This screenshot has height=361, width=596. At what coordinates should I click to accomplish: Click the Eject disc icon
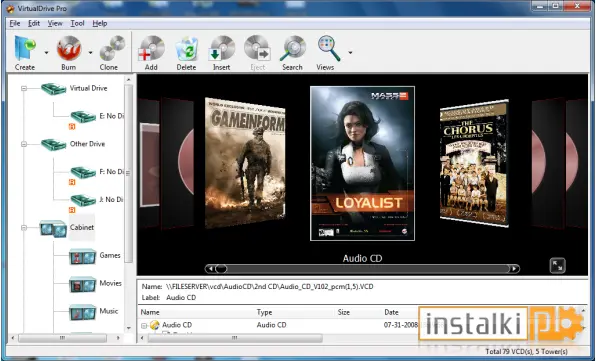point(257,48)
